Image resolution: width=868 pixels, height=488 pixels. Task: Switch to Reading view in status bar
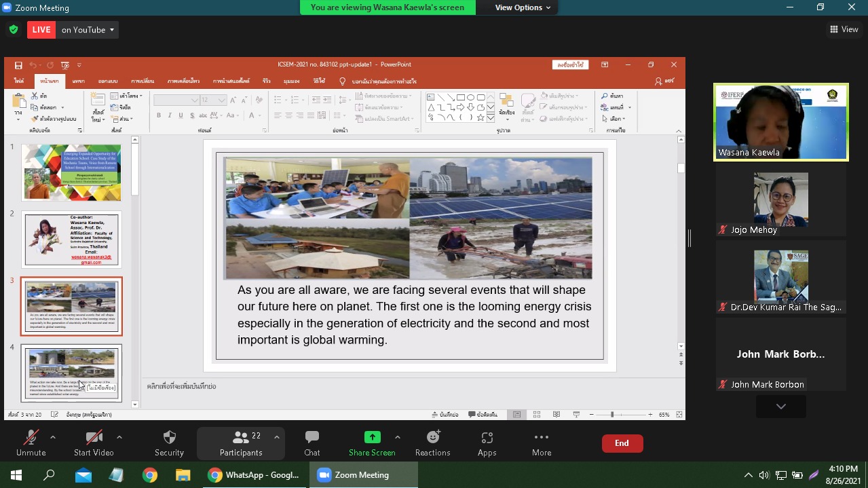click(556, 415)
